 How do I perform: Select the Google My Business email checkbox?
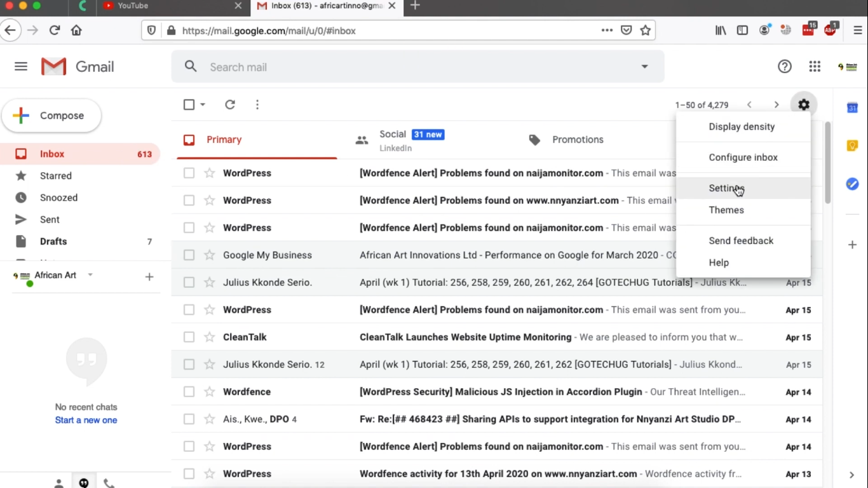coord(189,255)
